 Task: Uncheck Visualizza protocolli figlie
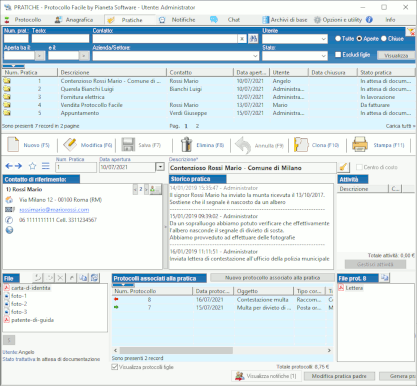[115, 367]
